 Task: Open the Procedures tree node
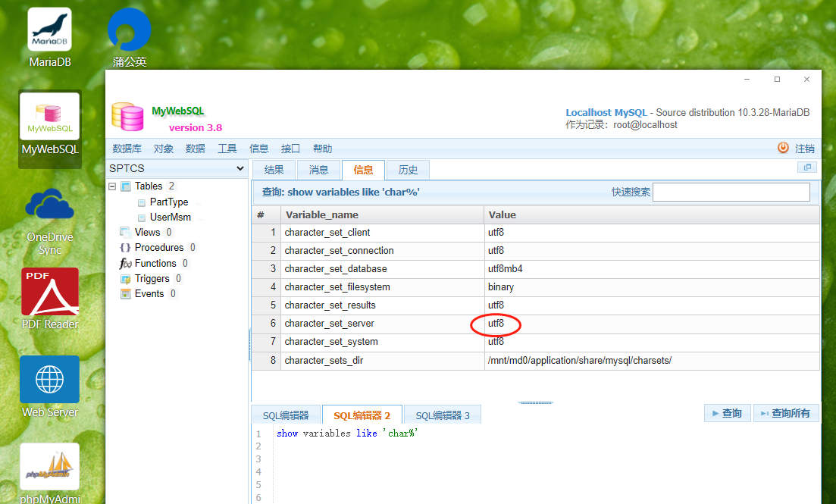coord(158,248)
